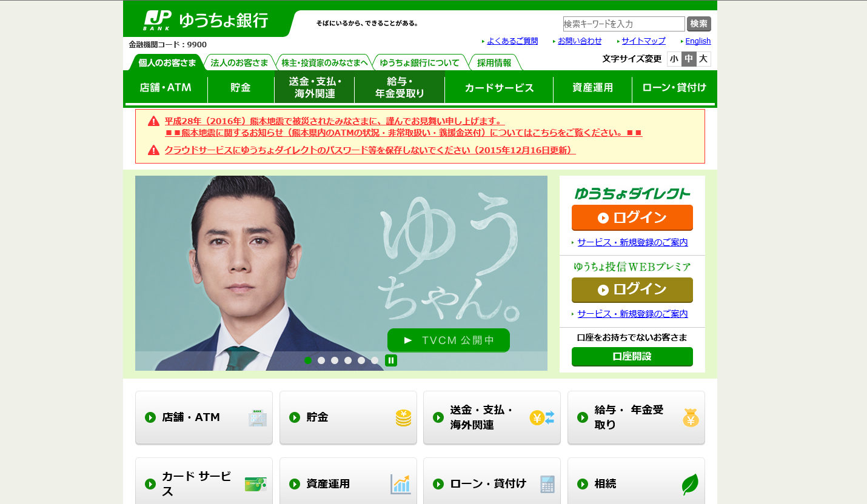The height and width of the screenshot is (504, 867).
Task: Set text size to 小
Action: [x=674, y=59]
